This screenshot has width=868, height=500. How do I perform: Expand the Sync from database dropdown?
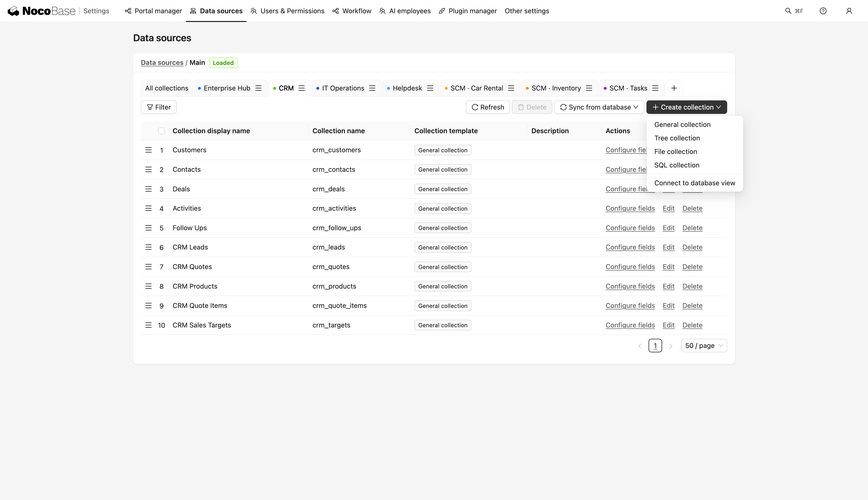click(599, 107)
